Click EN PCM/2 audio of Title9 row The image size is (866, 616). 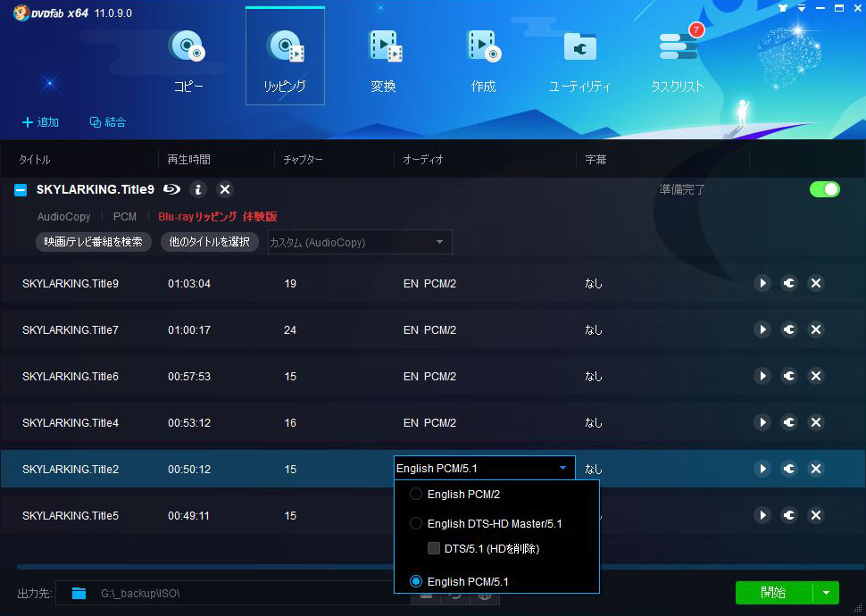point(429,283)
